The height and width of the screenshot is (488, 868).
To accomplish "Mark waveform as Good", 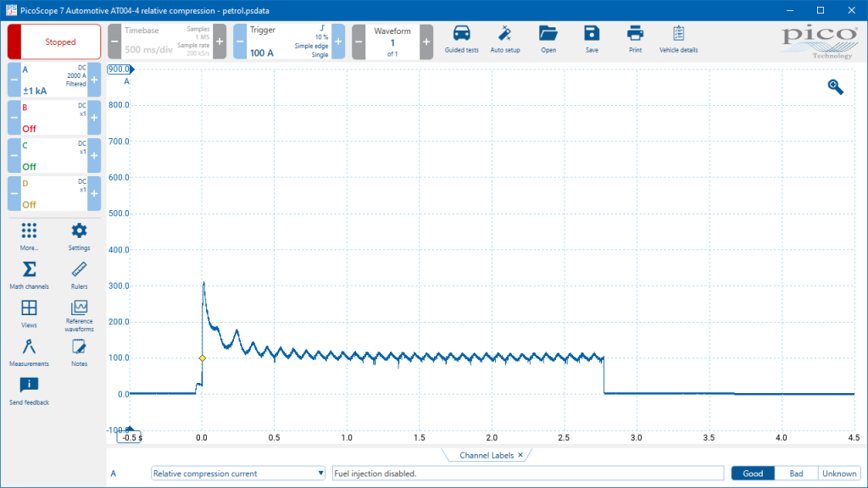I will click(753, 474).
